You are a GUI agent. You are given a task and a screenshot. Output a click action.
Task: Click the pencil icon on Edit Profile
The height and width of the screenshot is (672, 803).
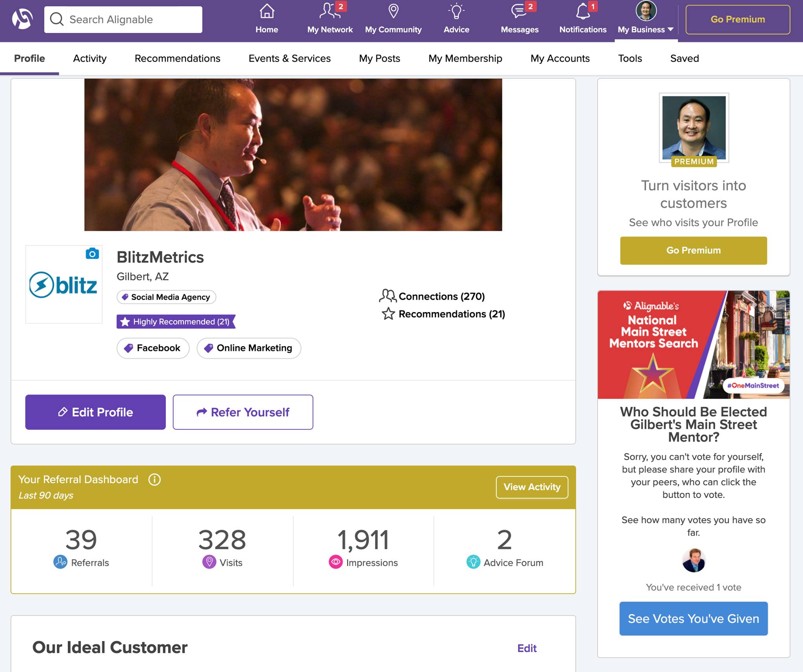(63, 412)
